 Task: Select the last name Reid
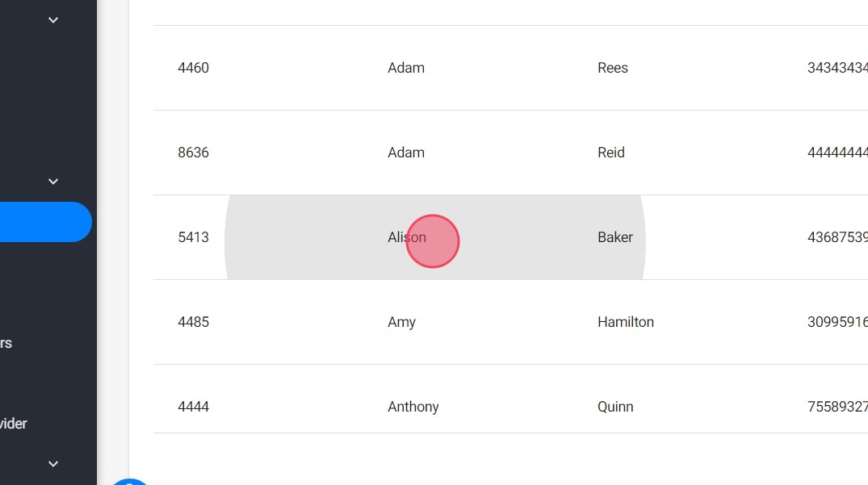point(610,153)
